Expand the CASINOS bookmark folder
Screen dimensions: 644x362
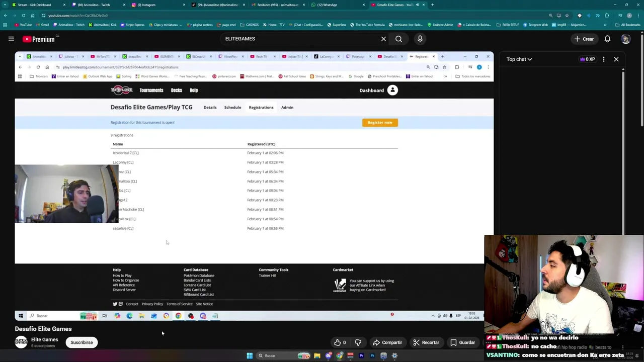click(x=250, y=25)
